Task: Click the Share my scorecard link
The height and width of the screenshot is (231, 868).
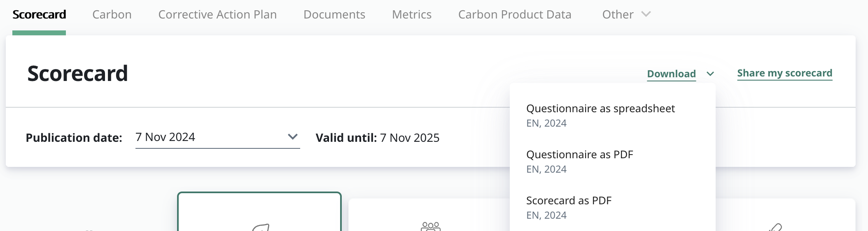Action: [x=784, y=73]
